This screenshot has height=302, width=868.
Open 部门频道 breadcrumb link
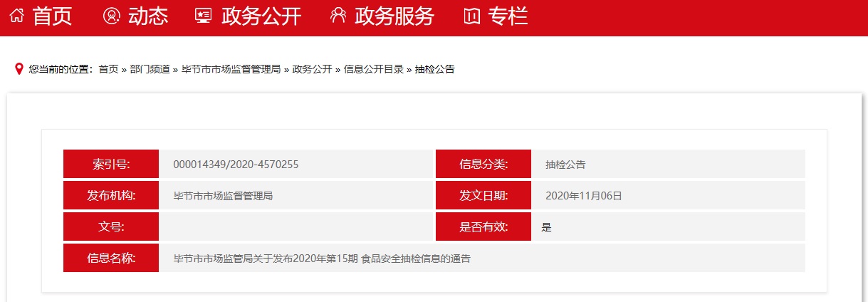point(150,69)
